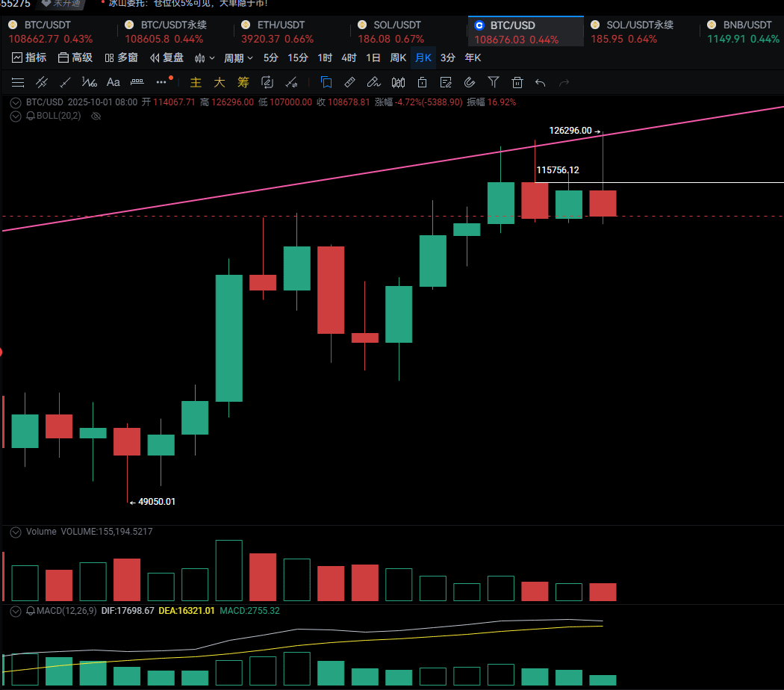Image resolution: width=784 pixels, height=690 pixels.
Task: Click the 指标 indicators button
Action: tap(29, 57)
